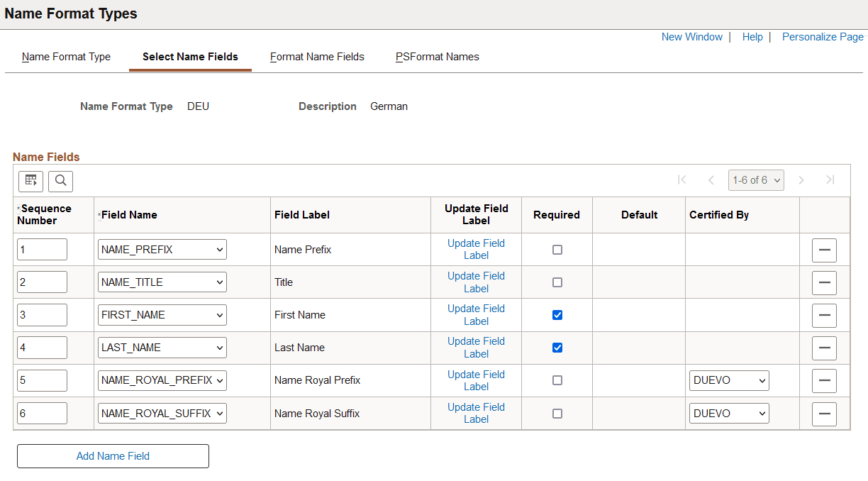Image resolution: width=868 pixels, height=481 pixels.
Task: Open the 1-6 of 6 rows dropdown
Action: [x=755, y=180]
